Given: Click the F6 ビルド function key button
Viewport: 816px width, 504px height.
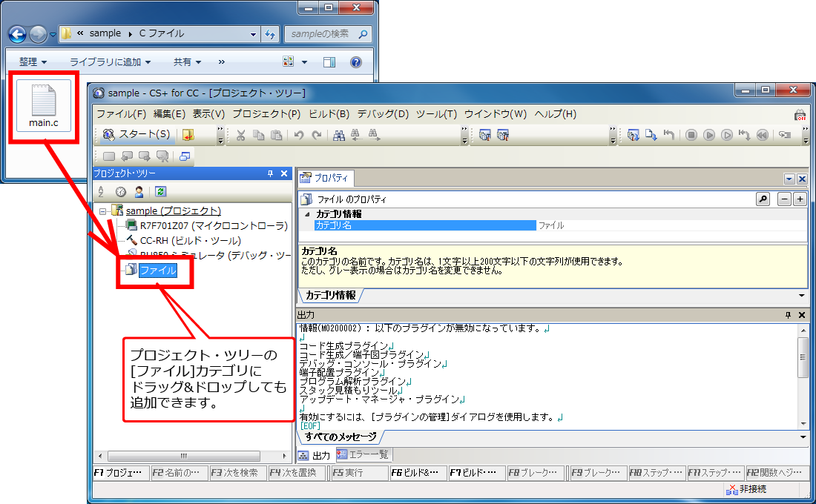Looking at the screenshot, I should [416, 472].
